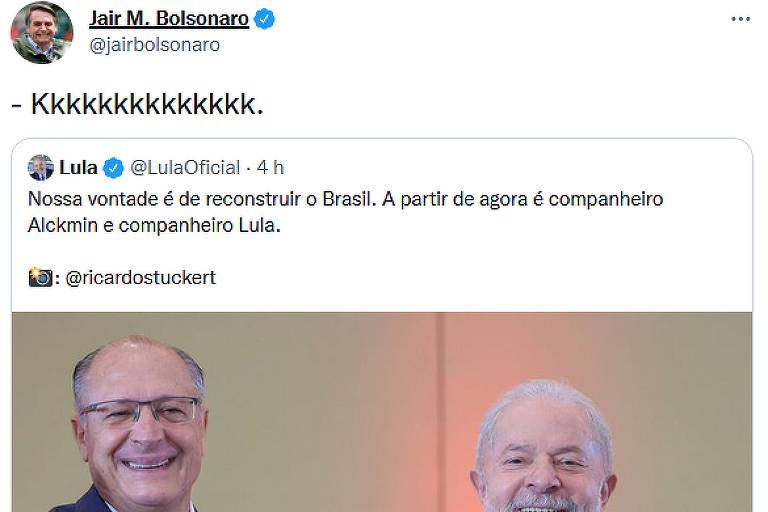Click the white-bearded man in the photo
Image resolution: width=768 pixels, height=512 pixels.
tap(544, 448)
